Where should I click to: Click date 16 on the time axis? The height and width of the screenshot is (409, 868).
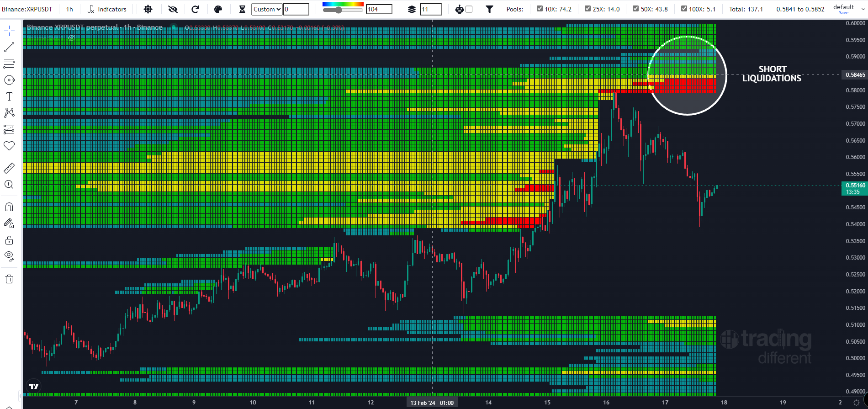(606, 403)
